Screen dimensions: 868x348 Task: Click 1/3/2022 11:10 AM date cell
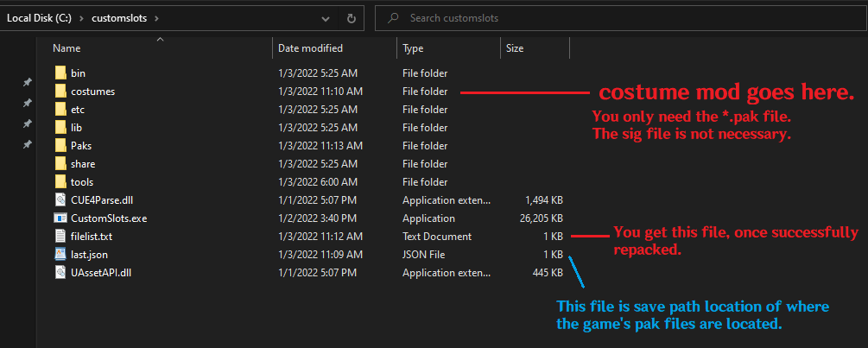tap(320, 92)
